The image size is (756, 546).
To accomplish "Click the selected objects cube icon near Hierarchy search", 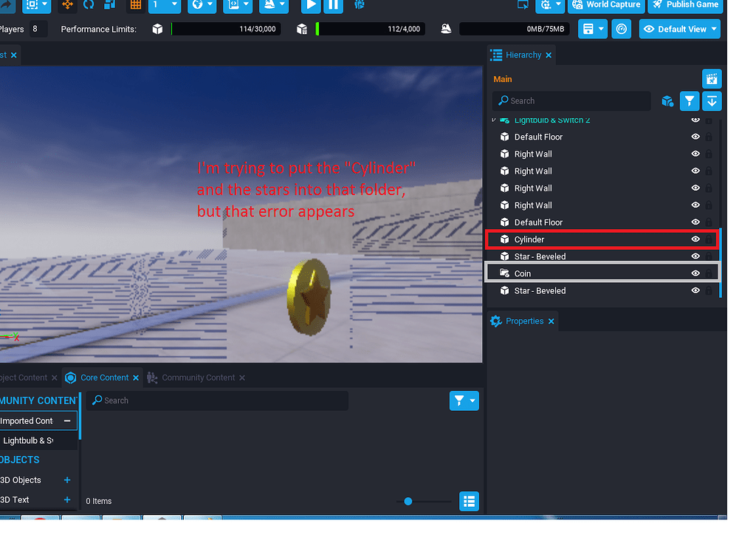I will coord(667,101).
